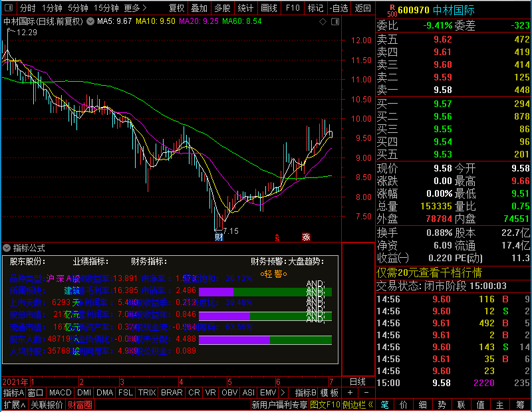Screen dimensions: 532x412
Task: Remove stock via -自选 button
Action: pos(339,8)
